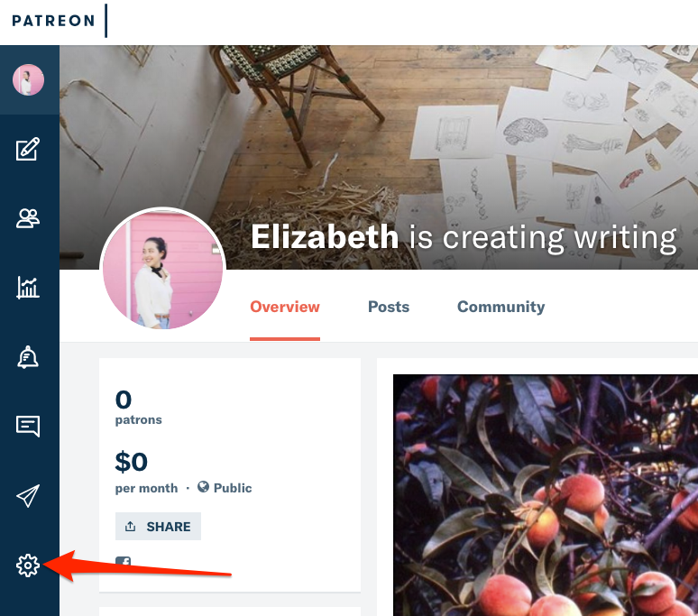Click the Facebook icon below Share

point(124,563)
